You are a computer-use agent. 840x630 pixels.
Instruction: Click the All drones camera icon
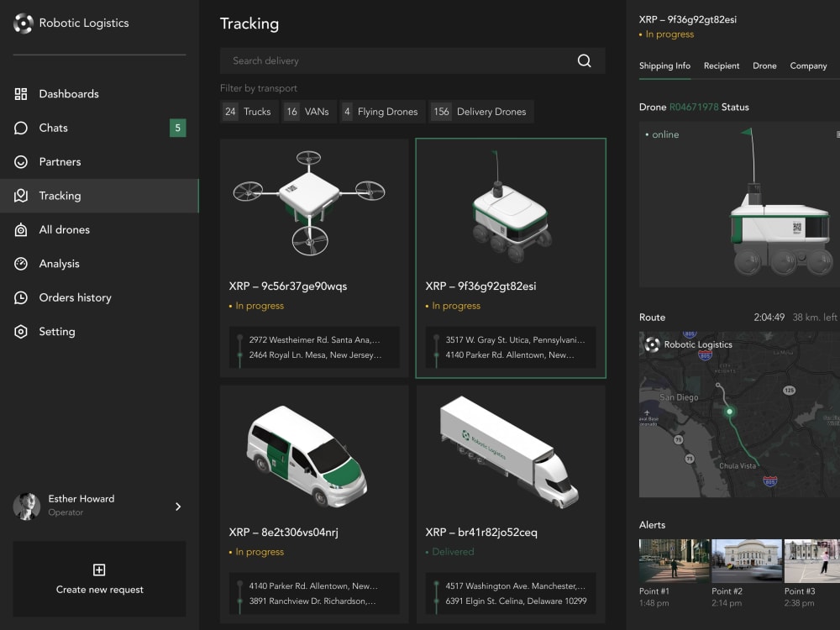pyautogui.click(x=21, y=230)
